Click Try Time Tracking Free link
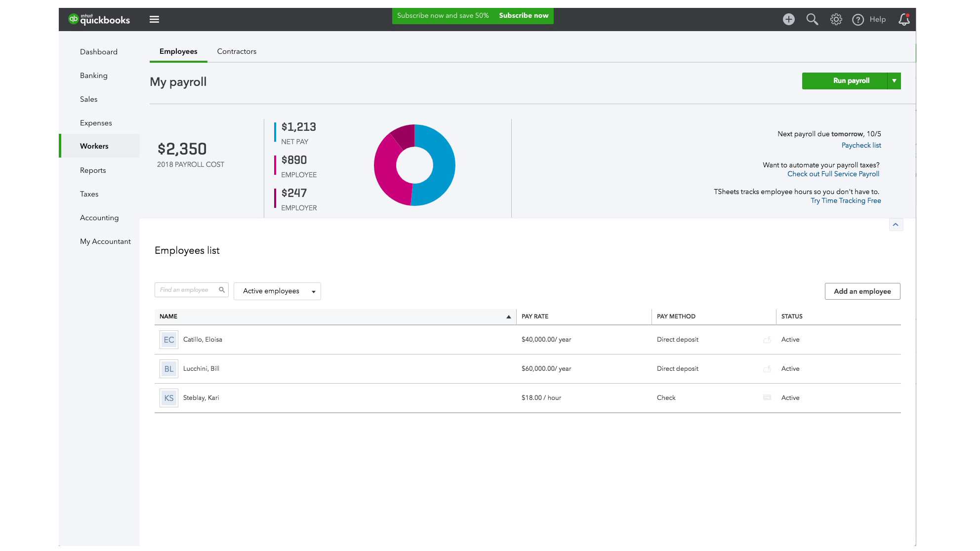The height and width of the screenshot is (551, 980). pyautogui.click(x=845, y=200)
